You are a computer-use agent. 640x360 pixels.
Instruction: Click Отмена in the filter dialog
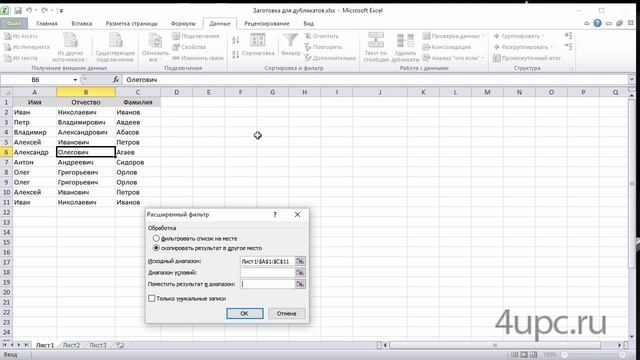(x=287, y=313)
